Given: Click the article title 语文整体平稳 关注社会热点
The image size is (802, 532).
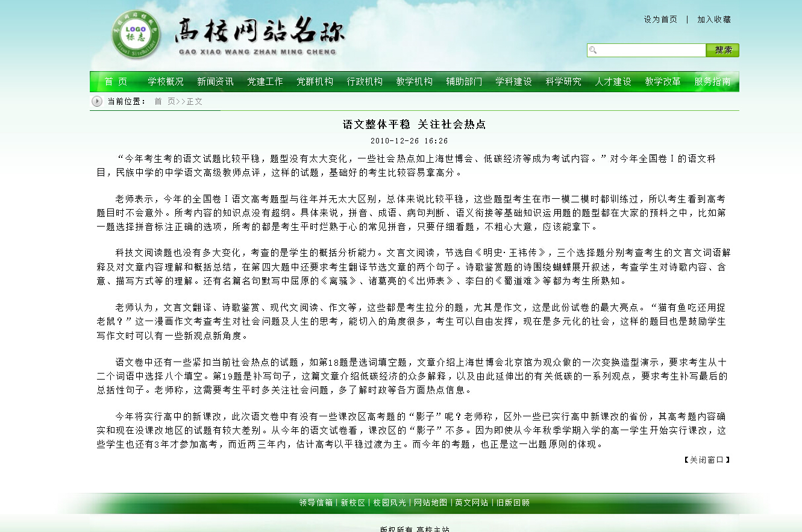Looking at the screenshot, I should [415, 125].
